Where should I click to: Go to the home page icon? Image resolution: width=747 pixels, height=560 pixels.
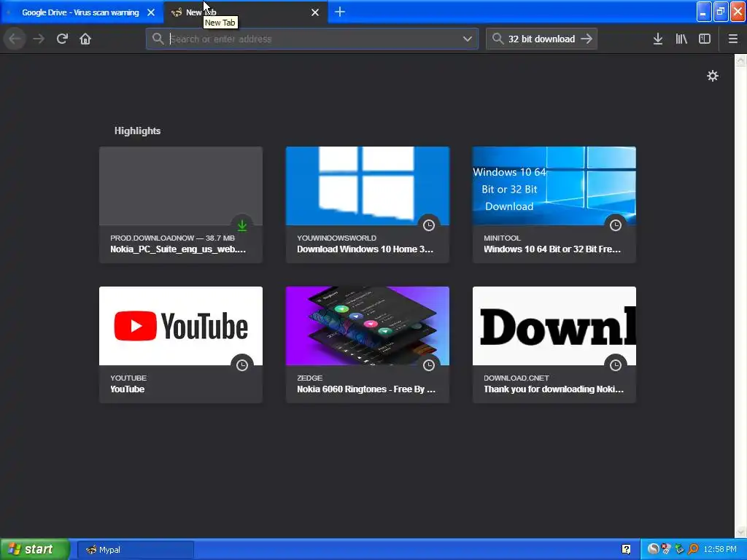coord(85,39)
